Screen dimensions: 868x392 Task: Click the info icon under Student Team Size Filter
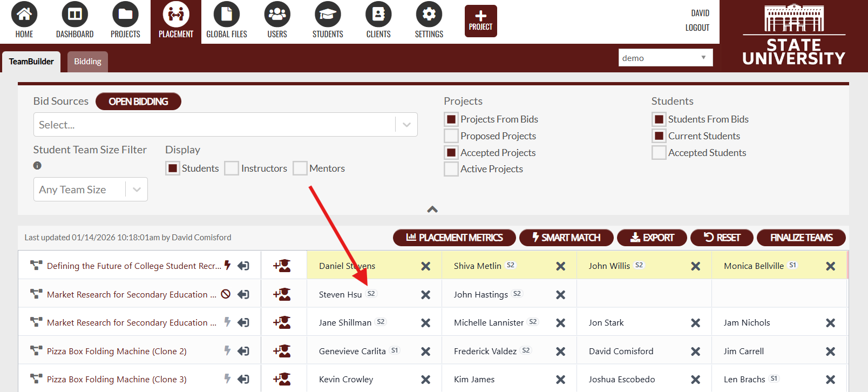(x=37, y=166)
